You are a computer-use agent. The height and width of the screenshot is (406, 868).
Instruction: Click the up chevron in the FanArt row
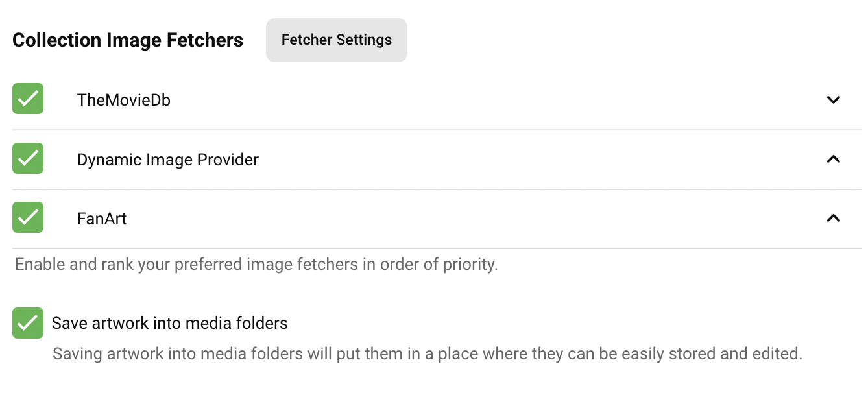tap(834, 219)
